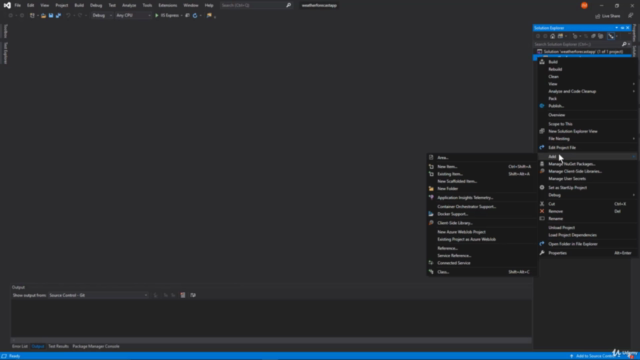Open the Project menu
The height and width of the screenshot is (360, 640).
(62, 5)
